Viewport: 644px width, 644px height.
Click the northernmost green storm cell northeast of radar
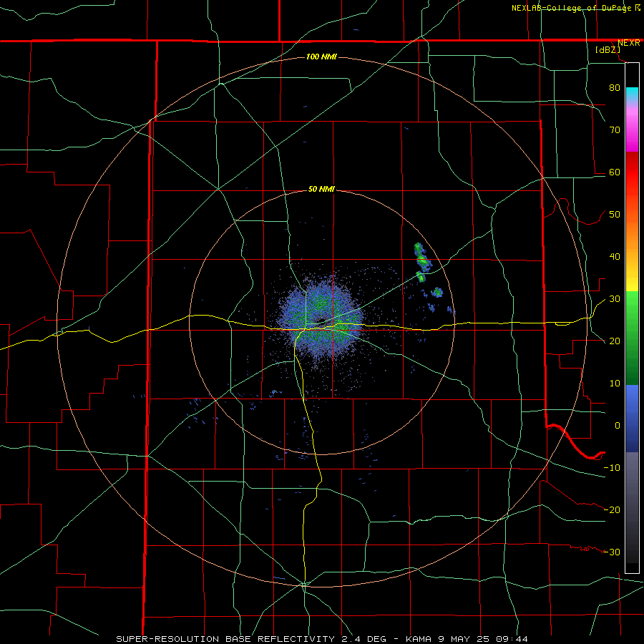coord(418,248)
